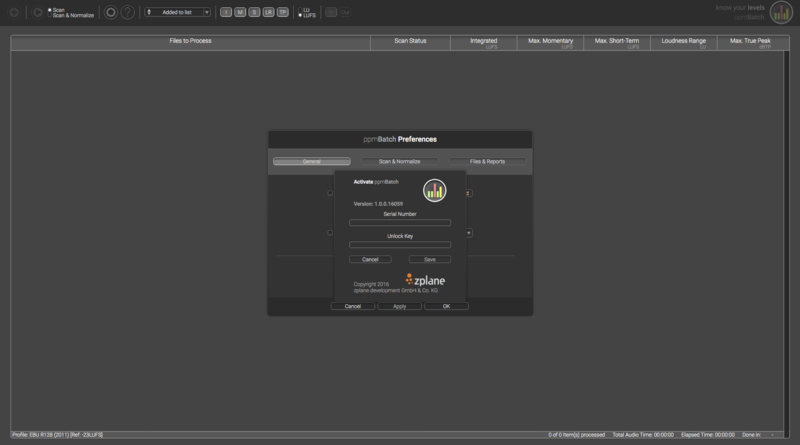Viewport: 800px width, 445px height.
Task: Click Apply in the Preferences window
Action: tap(399, 306)
